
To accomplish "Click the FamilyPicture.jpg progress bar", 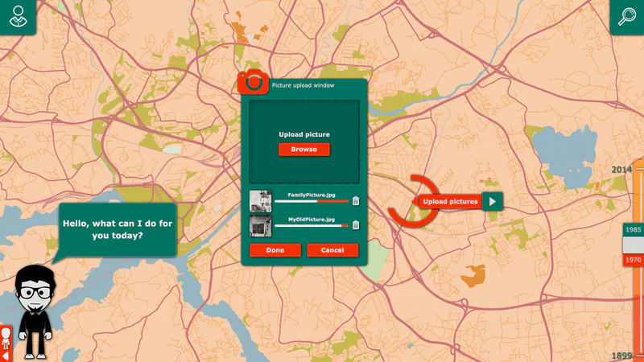I will click(x=312, y=201).
